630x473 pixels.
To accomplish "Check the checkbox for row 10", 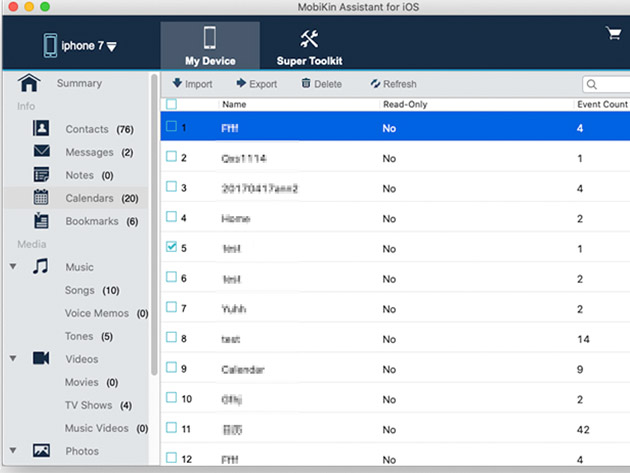I will [x=172, y=397].
